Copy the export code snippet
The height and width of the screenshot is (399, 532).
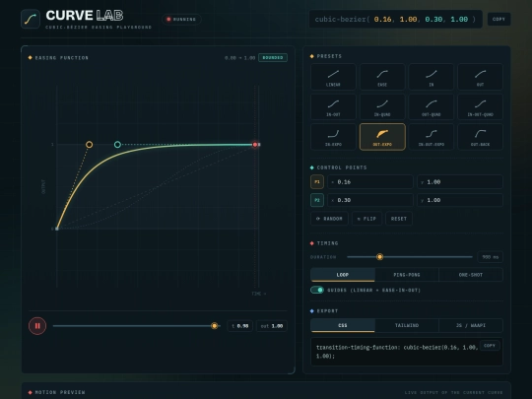490,346
